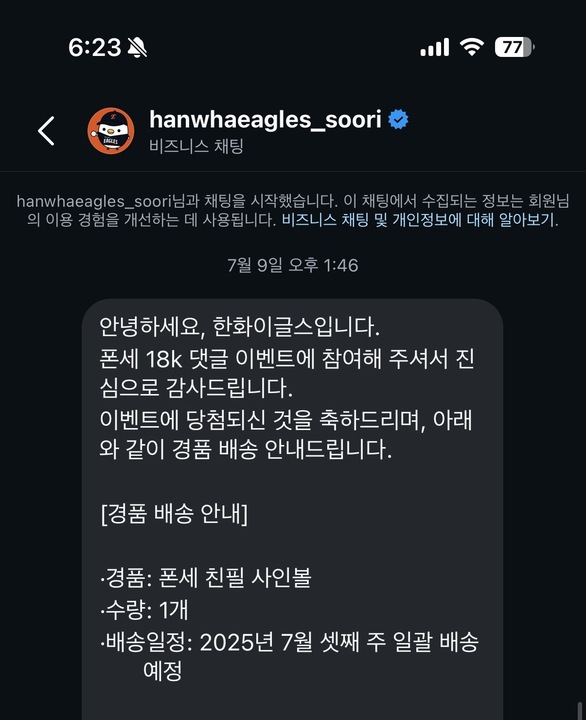This screenshot has width=586, height=720.
Task: Tap the blue verified badge
Action: 398,119
